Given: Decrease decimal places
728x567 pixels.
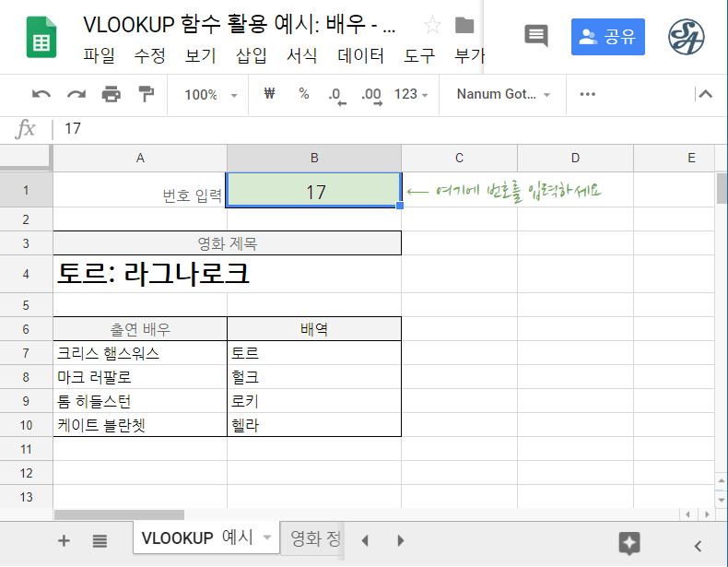Looking at the screenshot, I should 337,95.
